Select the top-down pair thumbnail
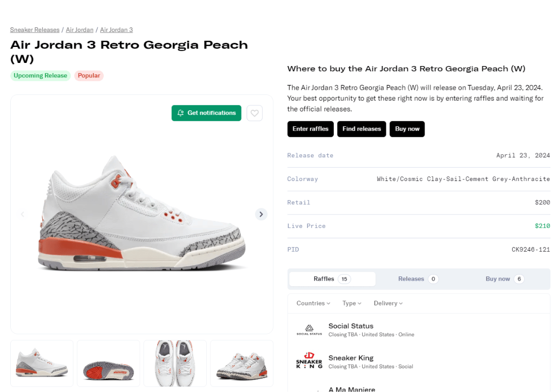The image size is (552, 392). point(175,363)
